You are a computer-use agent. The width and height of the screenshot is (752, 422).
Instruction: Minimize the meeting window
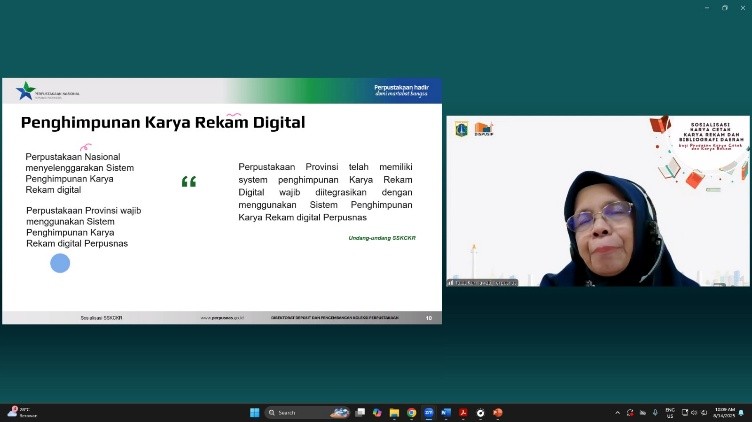707,8
